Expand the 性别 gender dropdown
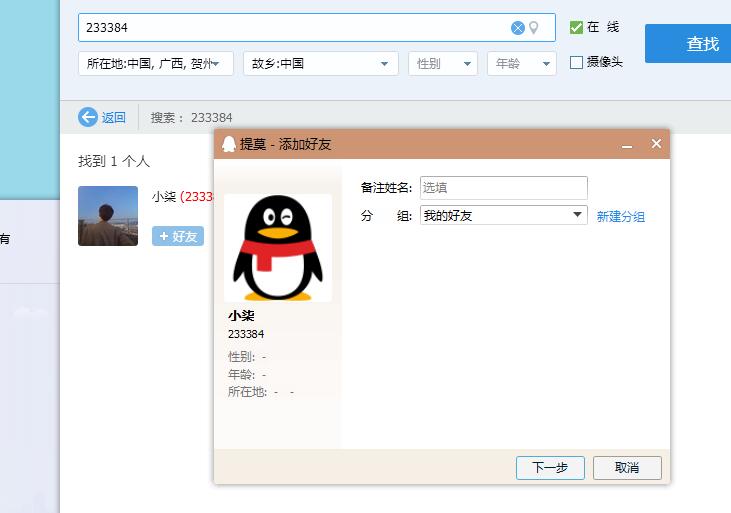 442,64
